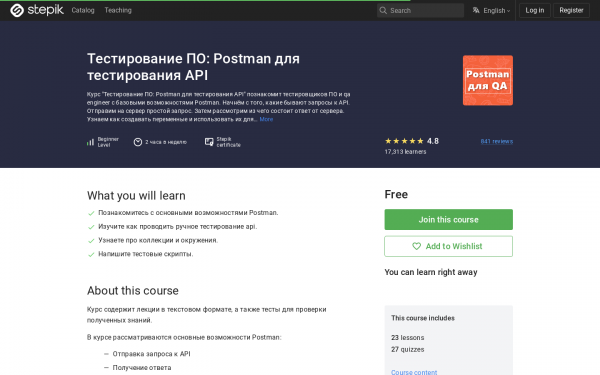Click the language translate icon
The width and height of the screenshot is (600, 375).
pyautogui.click(x=476, y=10)
